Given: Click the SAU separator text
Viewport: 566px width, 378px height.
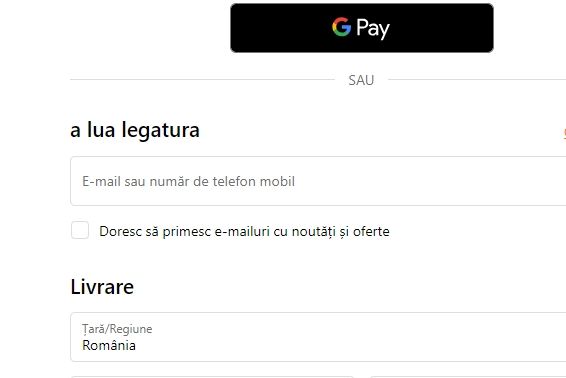Looking at the screenshot, I should point(361,80).
